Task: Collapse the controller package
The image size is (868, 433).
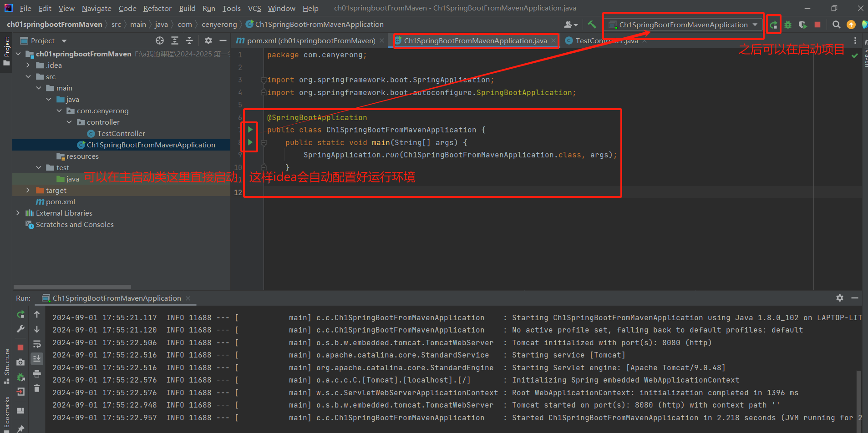Action: [69, 122]
